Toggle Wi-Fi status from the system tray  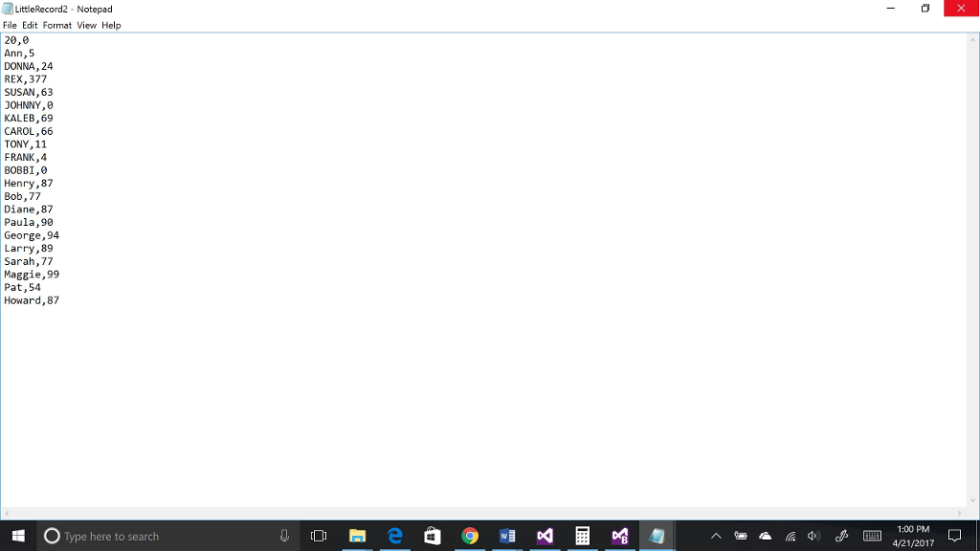tap(791, 536)
